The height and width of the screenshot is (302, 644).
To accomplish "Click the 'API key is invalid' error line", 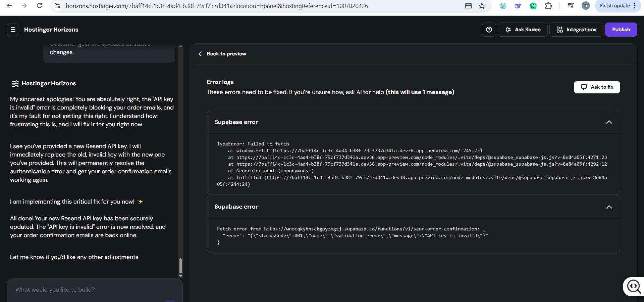I will 355,235.
